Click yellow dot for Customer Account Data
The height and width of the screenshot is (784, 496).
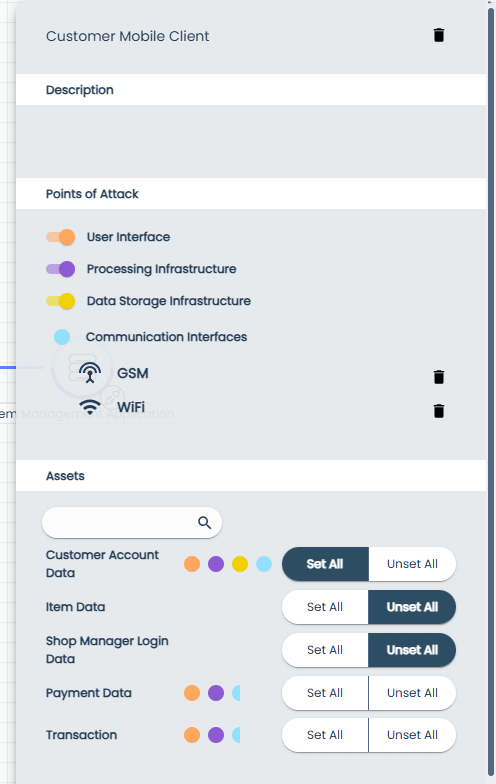240,564
